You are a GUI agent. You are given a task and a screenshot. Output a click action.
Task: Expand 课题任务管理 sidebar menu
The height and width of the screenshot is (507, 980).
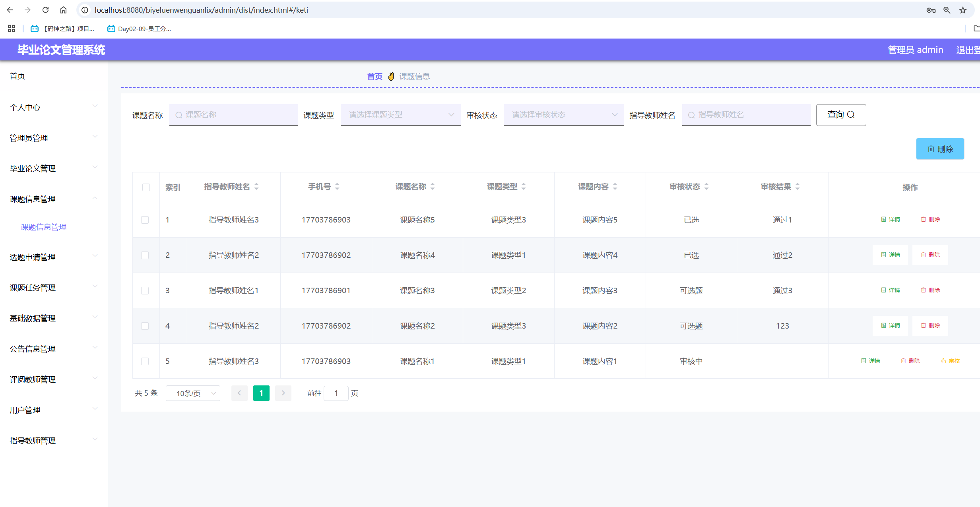54,288
